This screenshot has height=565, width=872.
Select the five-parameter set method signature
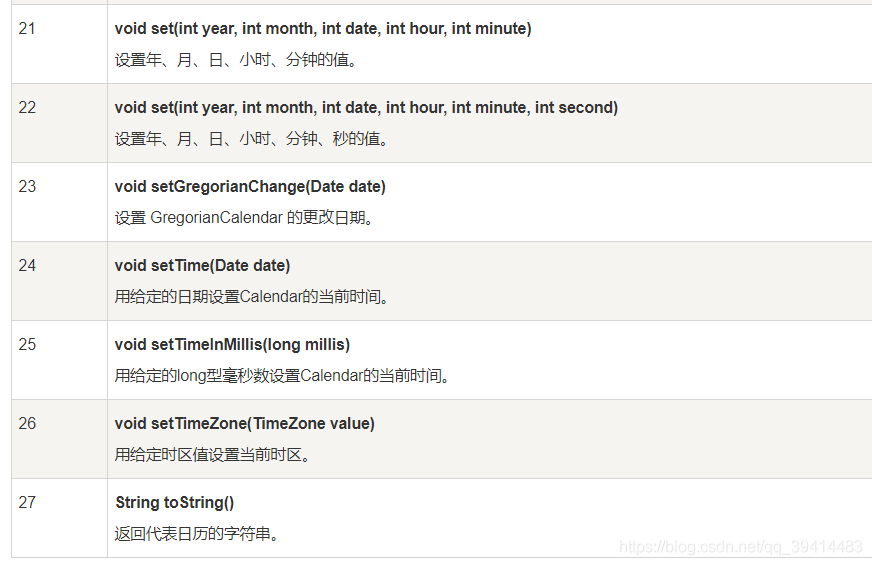[x=323, y=28]
